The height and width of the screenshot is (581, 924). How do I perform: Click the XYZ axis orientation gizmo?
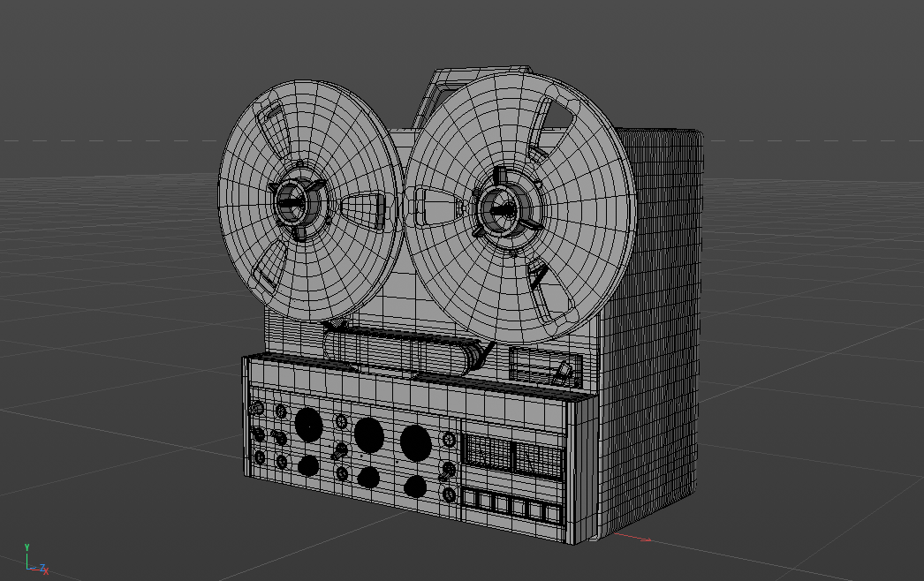pyautogui.click(x=36, y=559)
